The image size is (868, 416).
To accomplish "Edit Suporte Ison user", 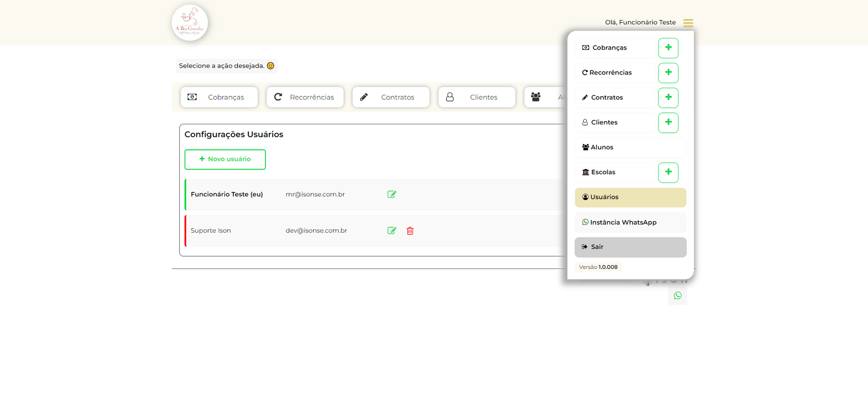I will pos(392,231).
